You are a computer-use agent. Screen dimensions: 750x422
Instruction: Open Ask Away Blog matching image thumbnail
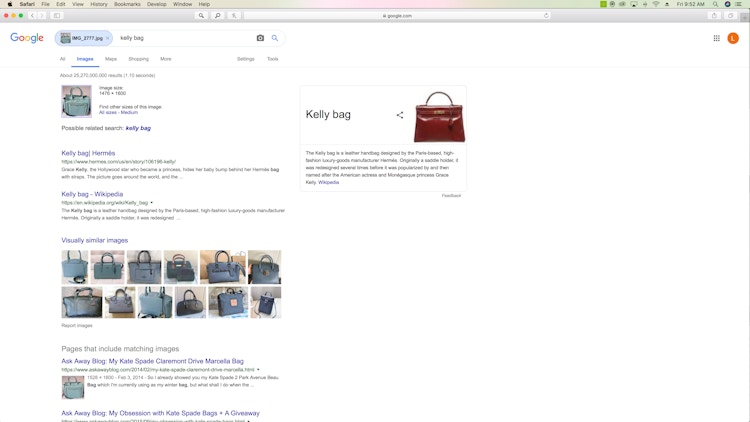73,387
